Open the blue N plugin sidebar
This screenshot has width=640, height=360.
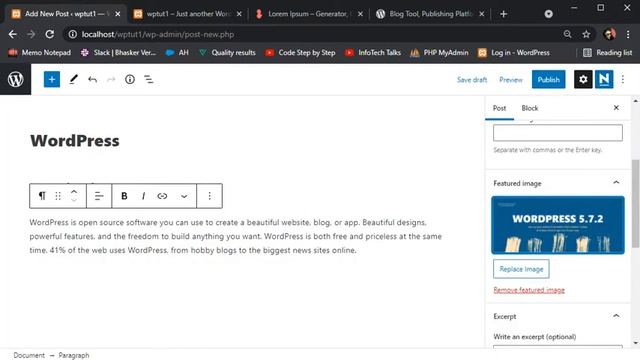pos(604,79)
